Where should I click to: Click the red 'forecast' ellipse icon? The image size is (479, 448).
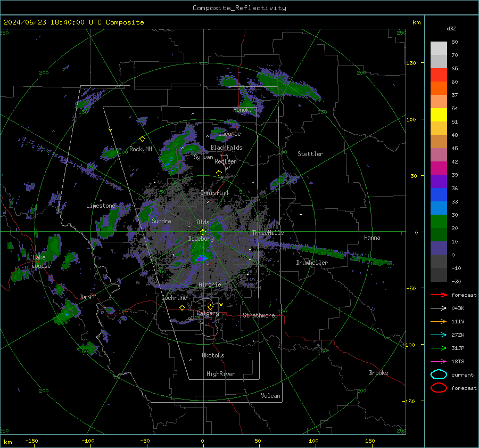[439, 388]
